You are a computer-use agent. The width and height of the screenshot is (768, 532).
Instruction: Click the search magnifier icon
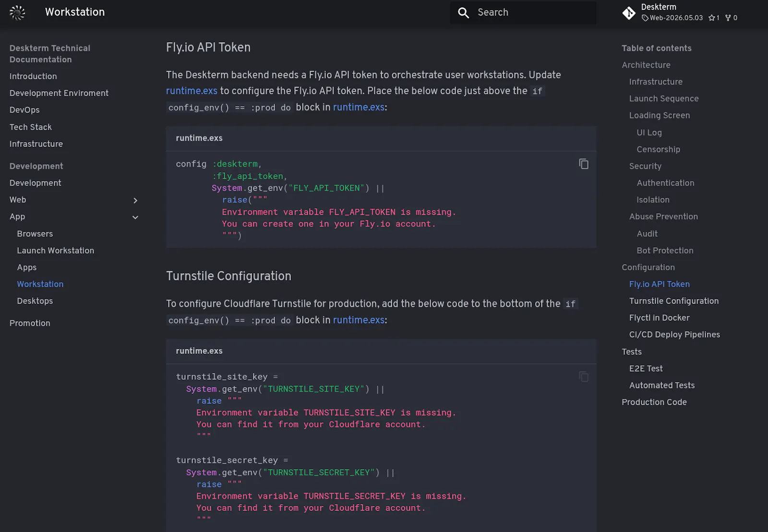(463, 12)
